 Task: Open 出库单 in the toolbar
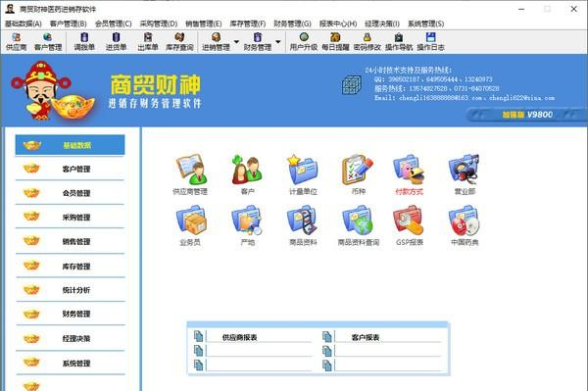(148, 41)
